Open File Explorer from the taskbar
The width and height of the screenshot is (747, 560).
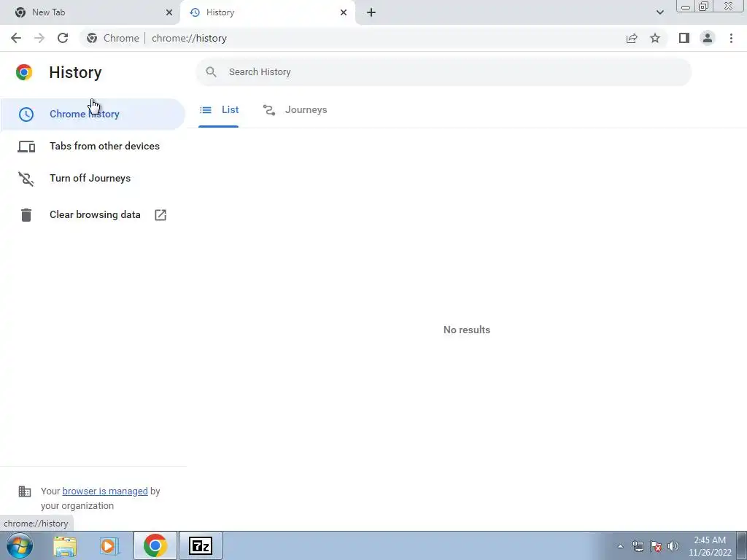point(65,546)
